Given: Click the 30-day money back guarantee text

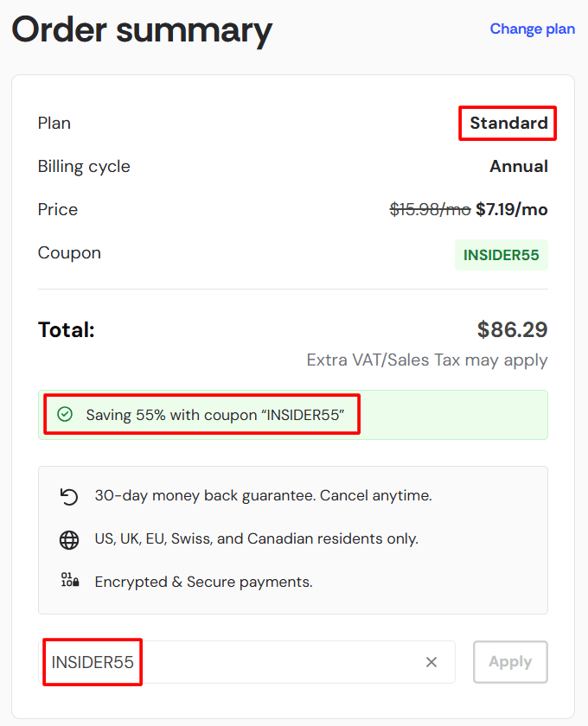Looking at the screenshot, I should 263,495.
